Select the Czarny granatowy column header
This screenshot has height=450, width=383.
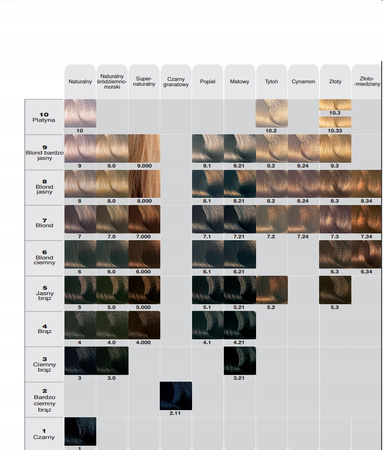tap(176, 82)
